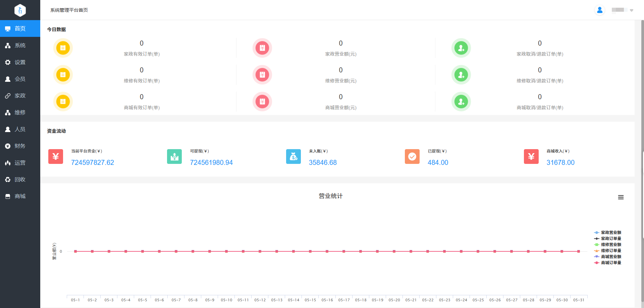
Task: Click the 运营 sidebar icon
Action: pyautogui.click(x=8, y=163)
